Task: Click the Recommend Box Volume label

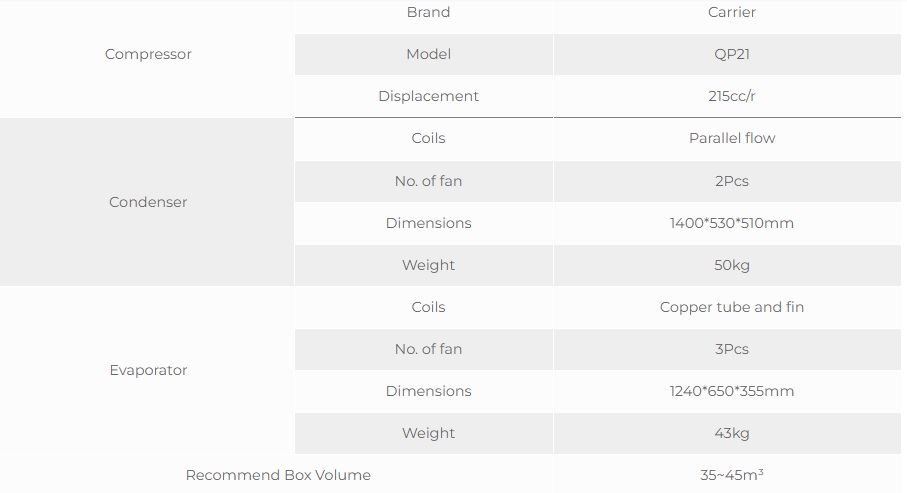Action: [x=278, y=475]
